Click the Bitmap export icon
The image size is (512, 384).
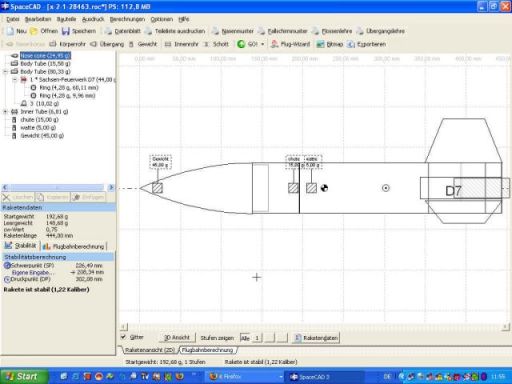320,44
